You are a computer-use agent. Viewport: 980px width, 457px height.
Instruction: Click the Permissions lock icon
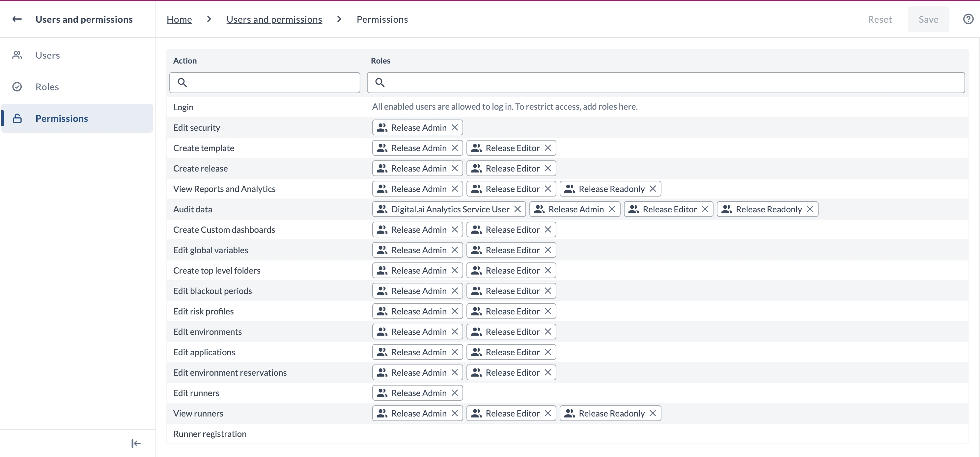pyautogui.click(x=17, y=118)
